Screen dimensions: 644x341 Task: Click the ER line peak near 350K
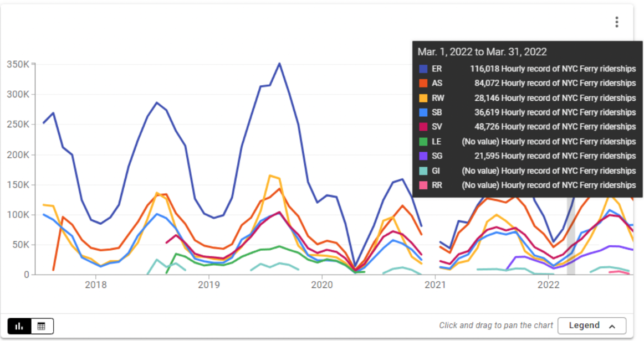click(279, 63)
